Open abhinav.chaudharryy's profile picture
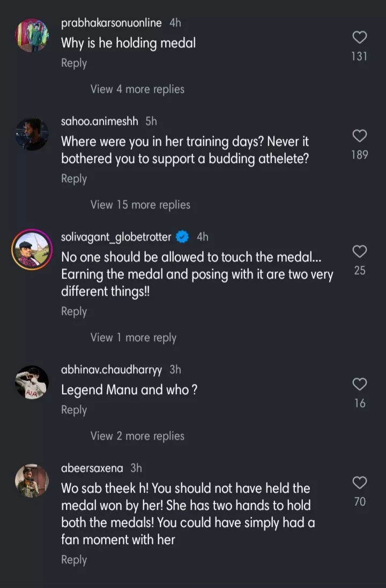This screenshot has width=386, height=588. (x=32, y=382)
